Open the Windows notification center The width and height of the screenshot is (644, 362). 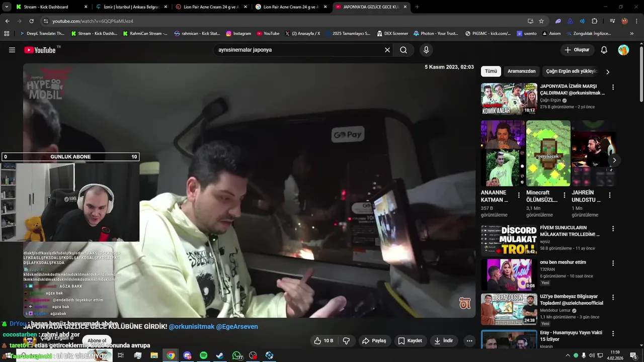633,355
